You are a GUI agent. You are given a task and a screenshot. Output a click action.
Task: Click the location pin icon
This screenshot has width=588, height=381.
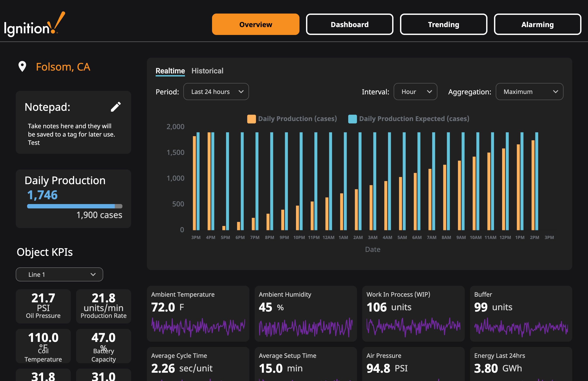click(x=22, y=67)
